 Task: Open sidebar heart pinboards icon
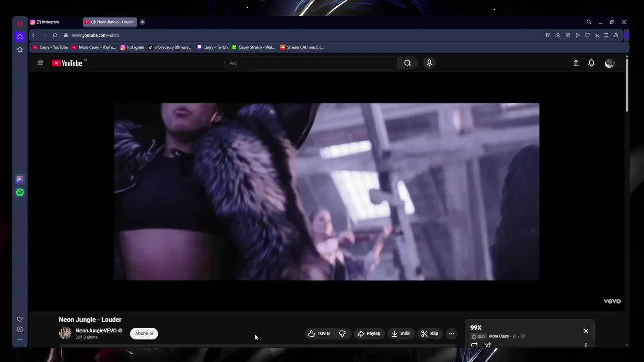(20, 319)
